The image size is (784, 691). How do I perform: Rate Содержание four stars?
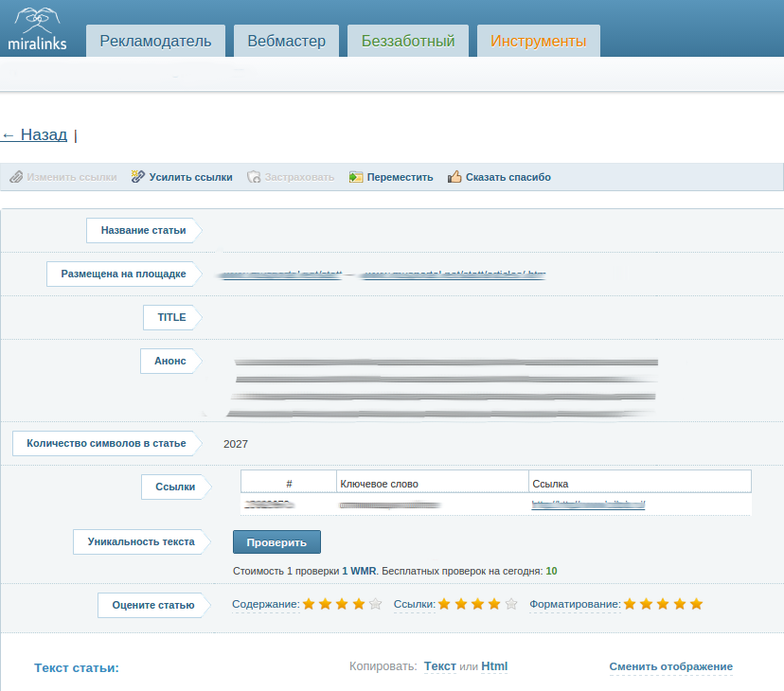[x=359, y=604]
